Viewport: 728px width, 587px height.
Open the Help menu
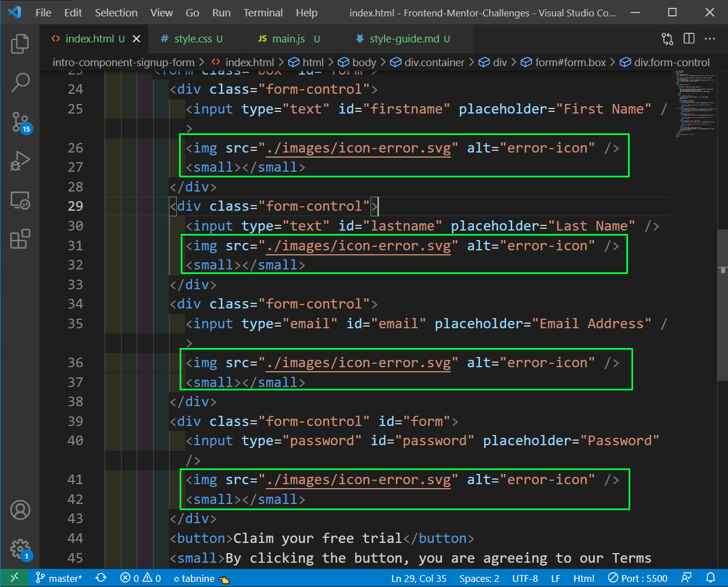(307, 12)
